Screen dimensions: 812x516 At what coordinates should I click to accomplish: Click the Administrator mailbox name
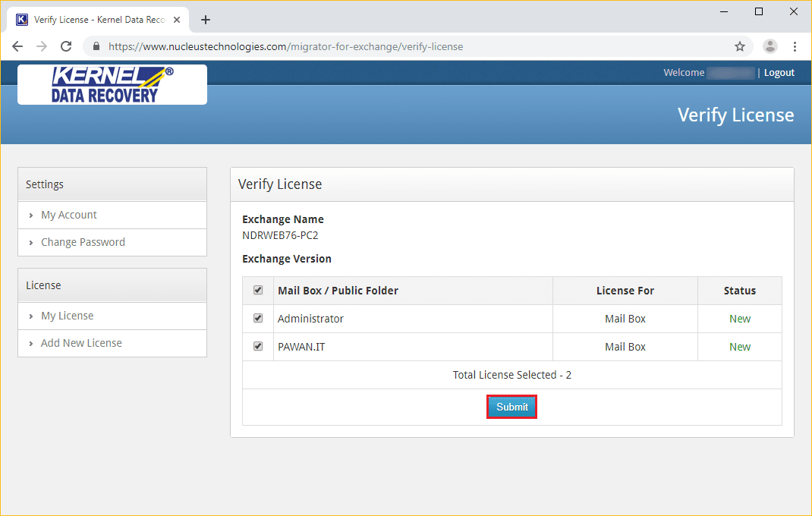pos(310,319)
